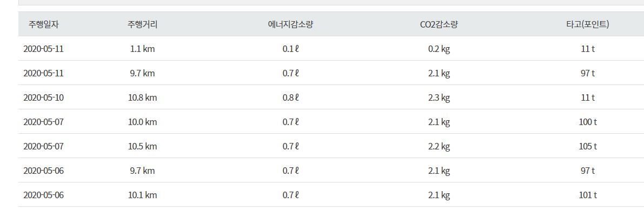Click the 주행일자 column header

coord(44,24)
